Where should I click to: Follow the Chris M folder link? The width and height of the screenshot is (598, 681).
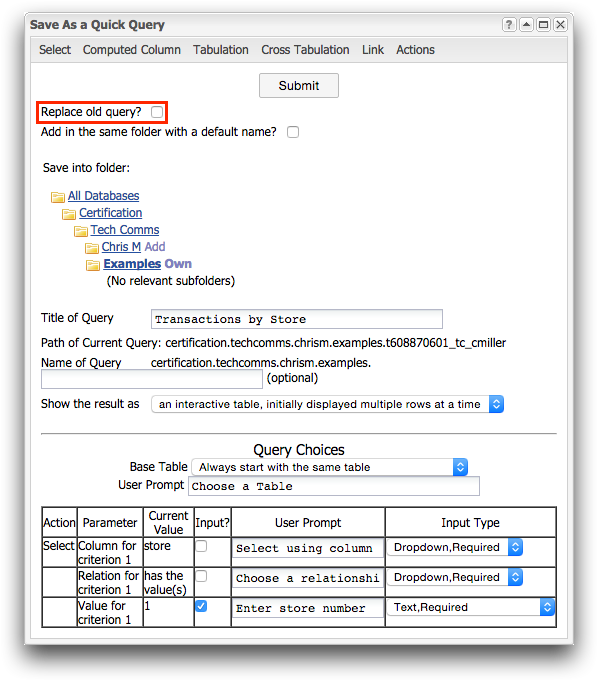[x=121, y=247]
